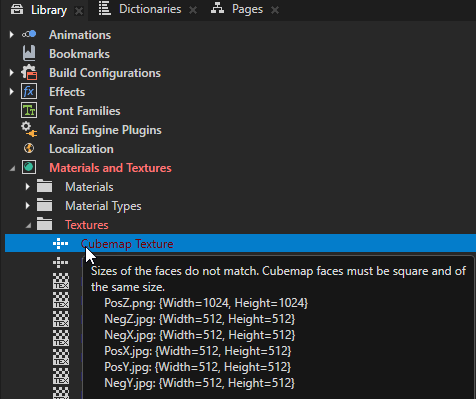Click the Dictionaries list icon
476x399 pixels.
coord(104,9)
